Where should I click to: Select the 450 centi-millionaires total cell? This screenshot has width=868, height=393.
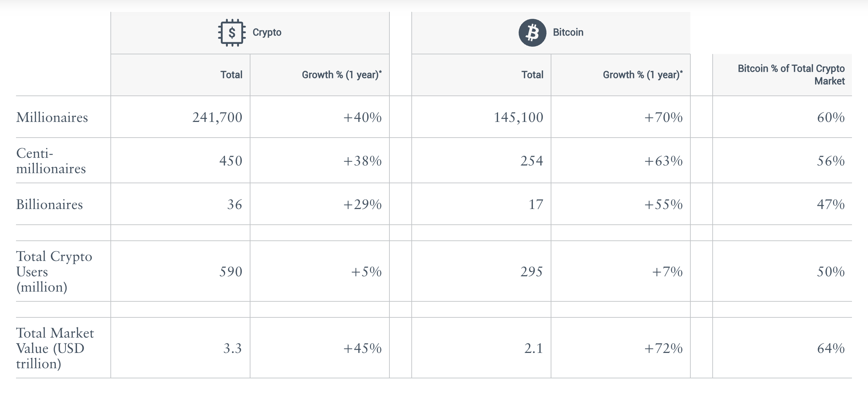(230, 161)
